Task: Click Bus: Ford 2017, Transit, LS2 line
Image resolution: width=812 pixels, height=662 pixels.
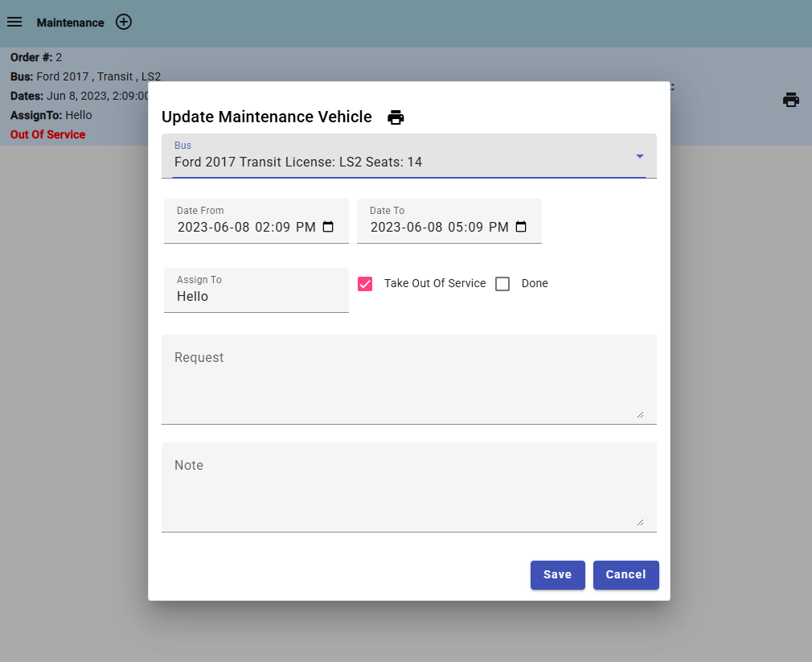Action: click(x=85, y=76)
